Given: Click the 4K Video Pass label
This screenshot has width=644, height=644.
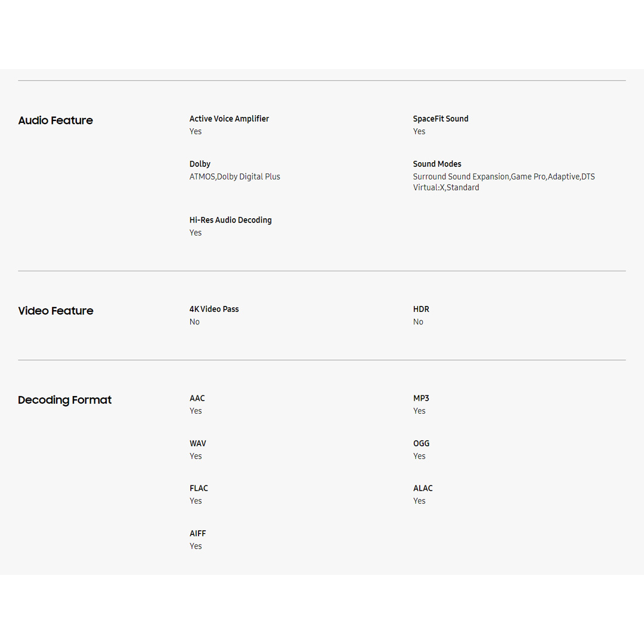Looking at the screenshot, I should coord(214,309).
